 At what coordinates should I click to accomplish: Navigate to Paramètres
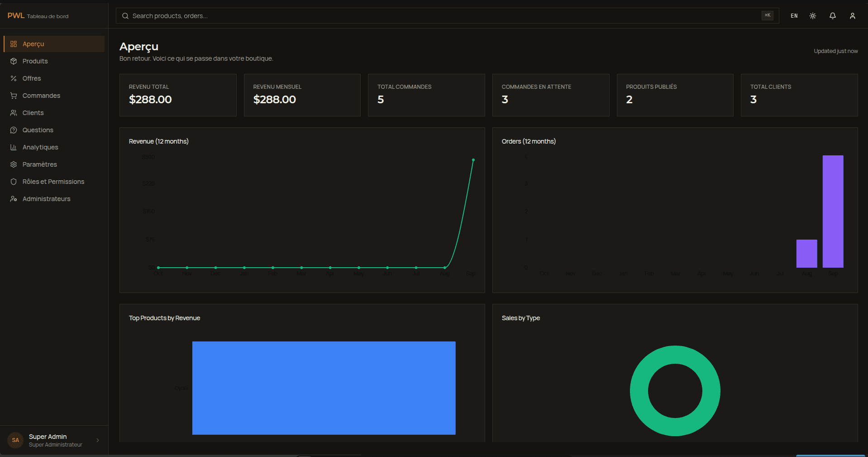click(54, 164)
